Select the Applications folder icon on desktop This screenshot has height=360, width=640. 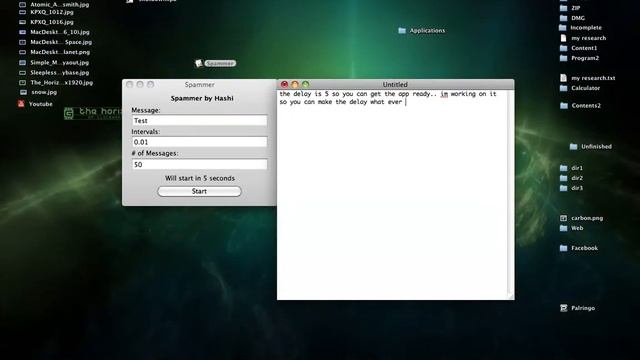(402, 31)
